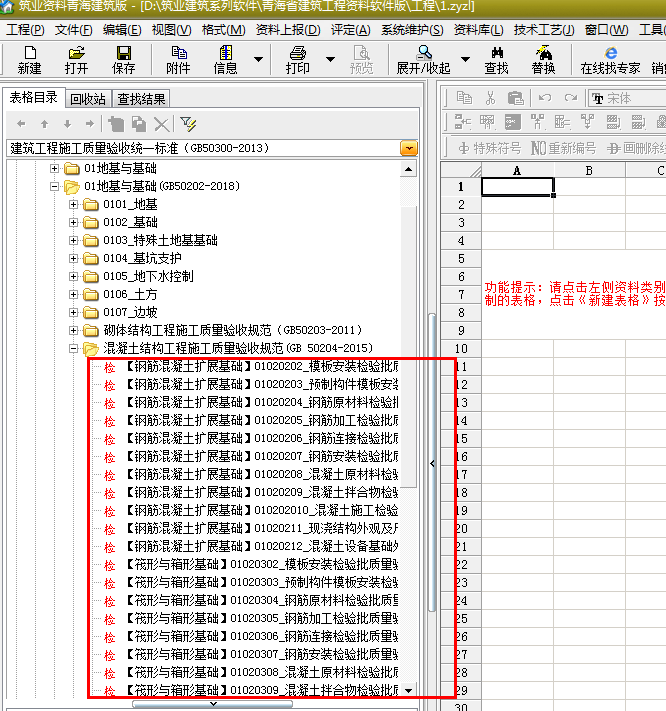666x711 pixels.
Task: Switch to the 查找结果 tab
Action: (142, 99)
